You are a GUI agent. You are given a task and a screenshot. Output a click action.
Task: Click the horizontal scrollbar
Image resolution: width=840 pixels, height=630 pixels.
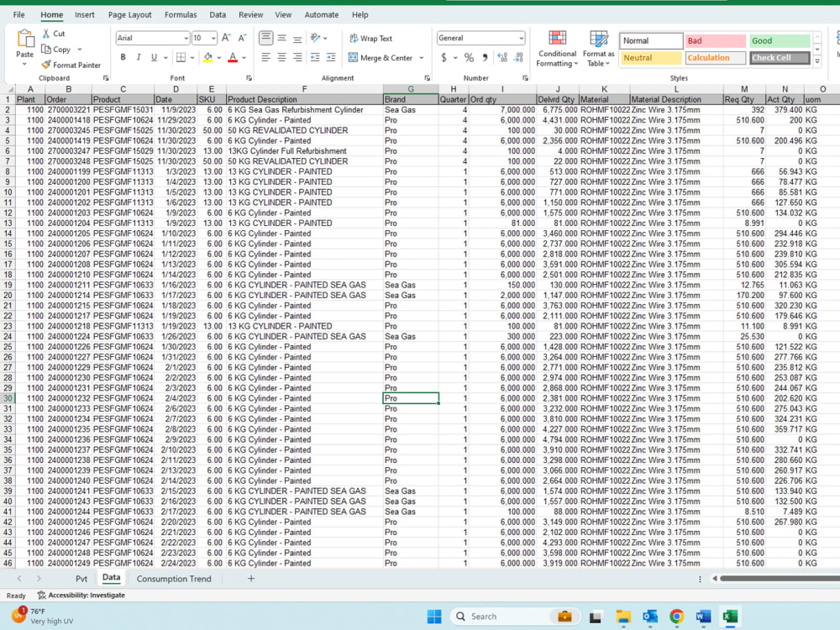780,579
